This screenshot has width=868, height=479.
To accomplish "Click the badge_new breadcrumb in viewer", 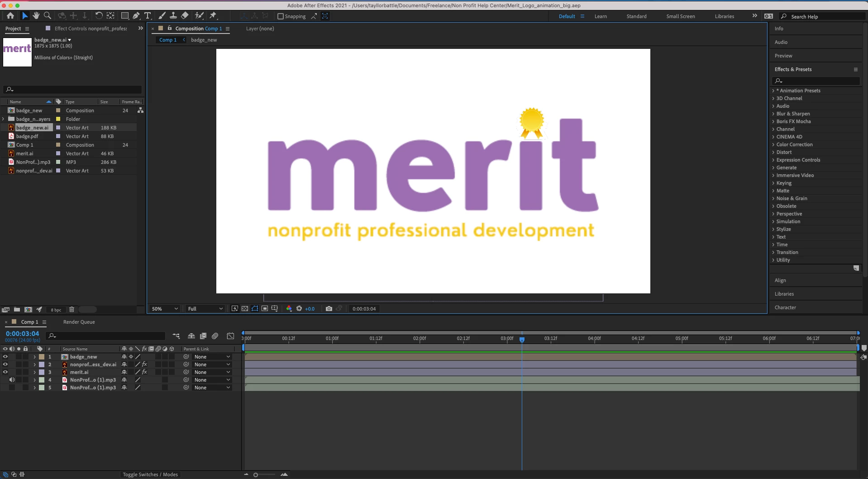I will [204, 40].
